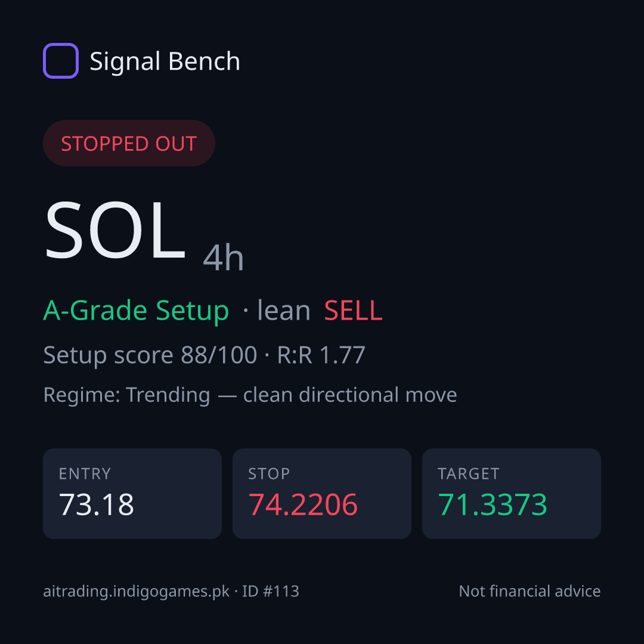
Task: Click the R:R 1.77 ratio
Action: [x=321, y=355]
